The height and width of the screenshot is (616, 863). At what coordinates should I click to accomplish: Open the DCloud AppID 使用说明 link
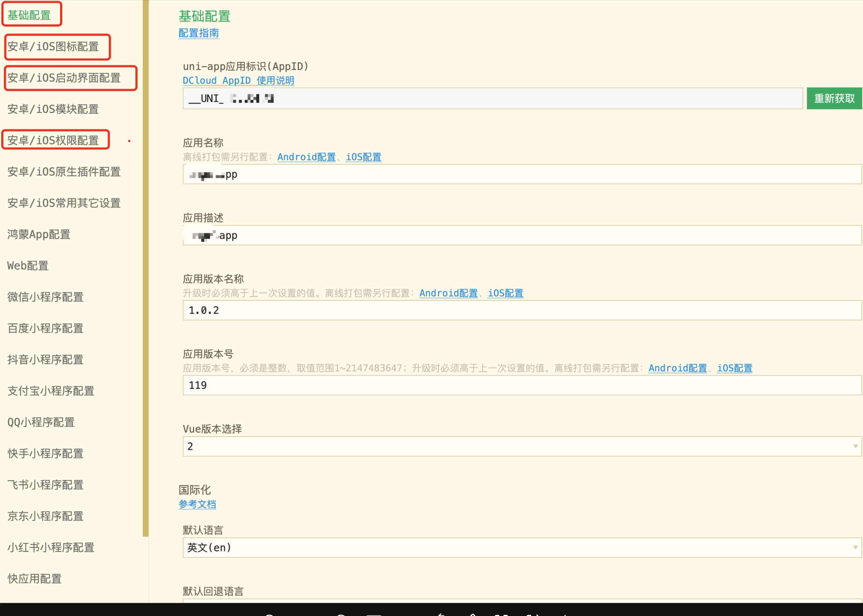pyautogui.click(x=238, y=80)
